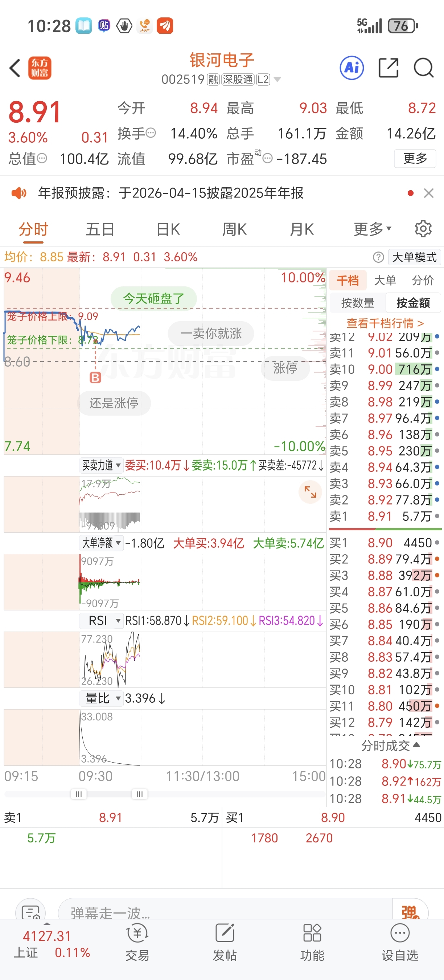This screenshot has height=980, width=444.
Task: Tap 设自选 add to watchlist
Action: point(400,942)
